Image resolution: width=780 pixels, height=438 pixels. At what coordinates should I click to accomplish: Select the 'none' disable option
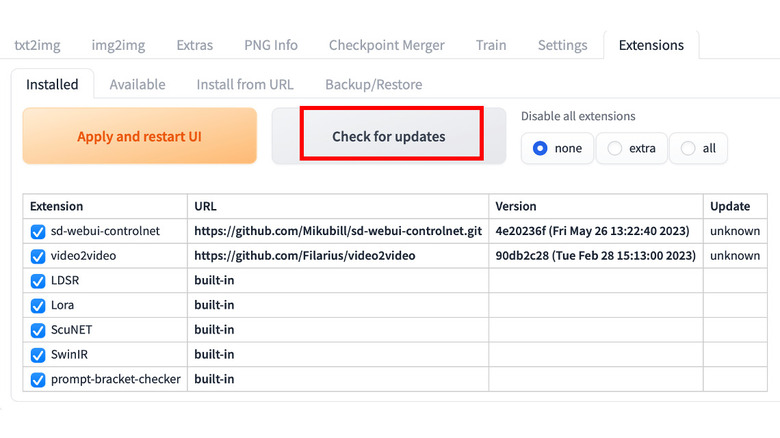pos(541,148)
